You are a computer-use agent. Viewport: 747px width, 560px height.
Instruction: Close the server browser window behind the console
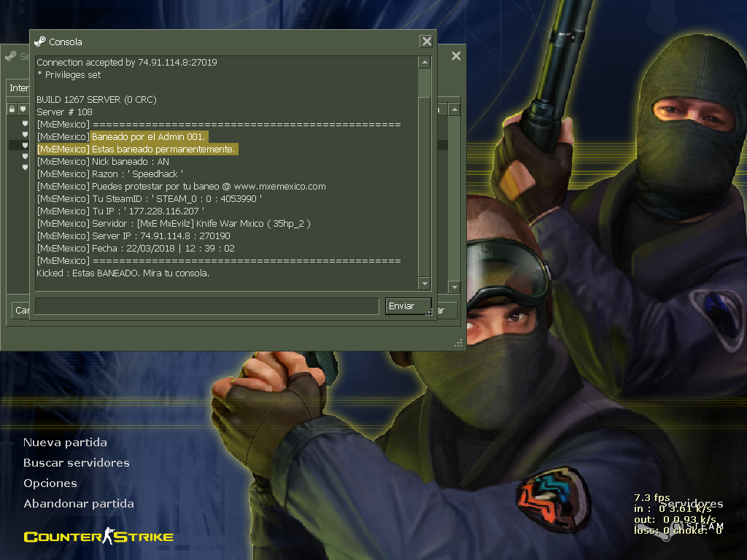pos(456,56)
